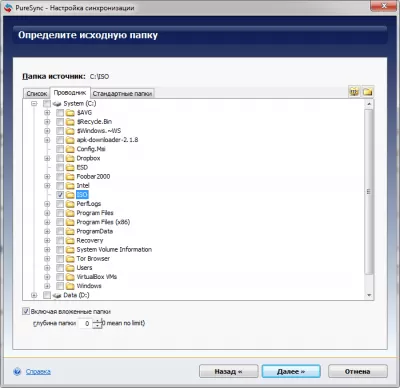The height and width of the screenshot is (388, 400).
Task: Click the help icon beside Справка
Action: pos(17,371)
